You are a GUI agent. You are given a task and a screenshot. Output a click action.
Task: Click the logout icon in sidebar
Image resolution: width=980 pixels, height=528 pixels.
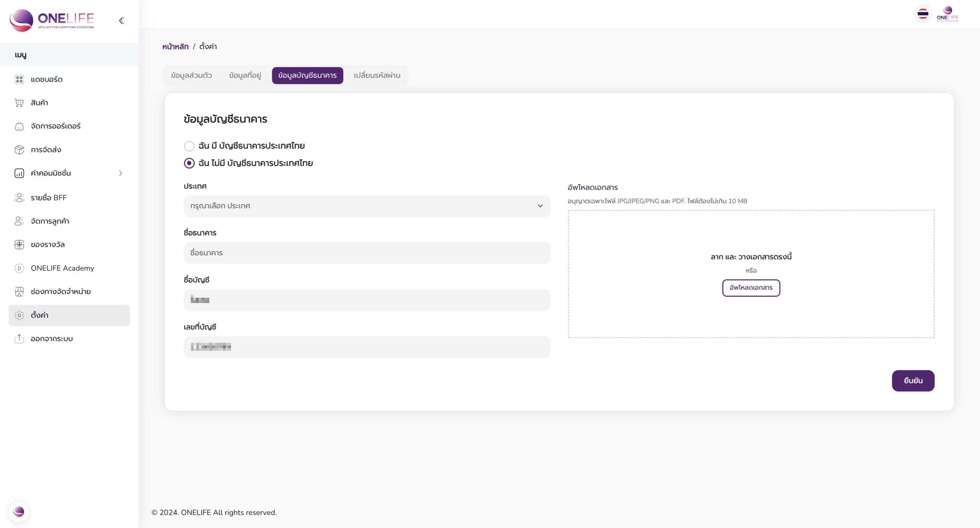(19, 339)
